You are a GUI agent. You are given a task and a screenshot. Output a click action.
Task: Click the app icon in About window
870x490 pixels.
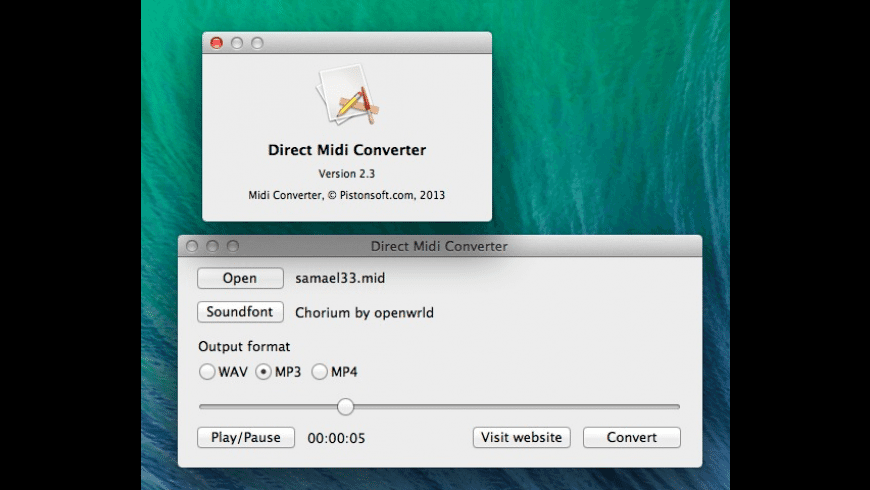pyautogui.click(x=347, y=95)
